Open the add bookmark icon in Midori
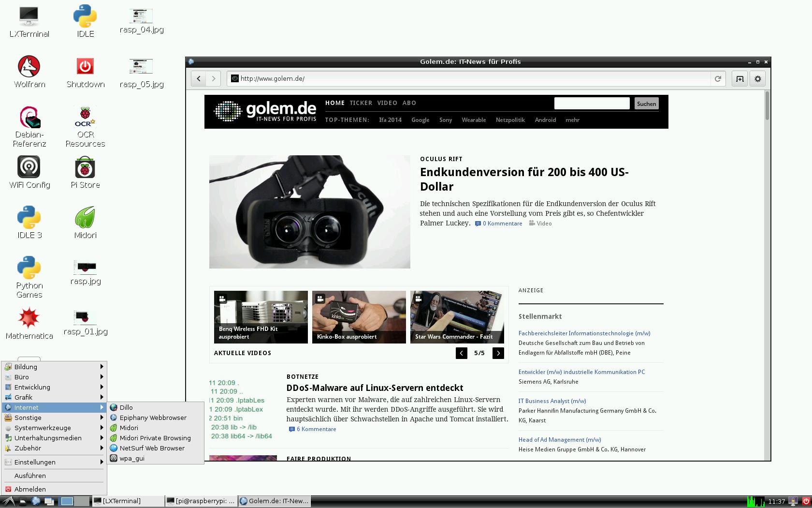This screenshot has width=812, height=508. tap(739, 78)
